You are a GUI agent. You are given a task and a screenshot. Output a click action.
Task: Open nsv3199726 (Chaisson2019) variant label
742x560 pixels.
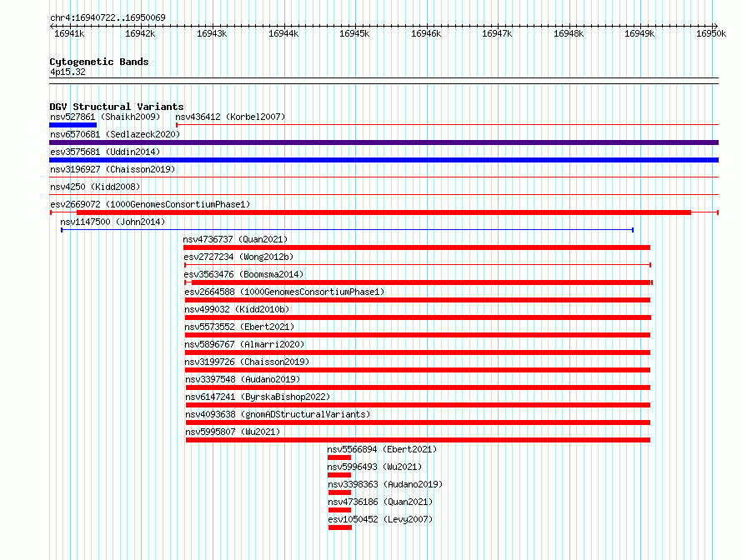pyautogui.click(x=247, y=362)
